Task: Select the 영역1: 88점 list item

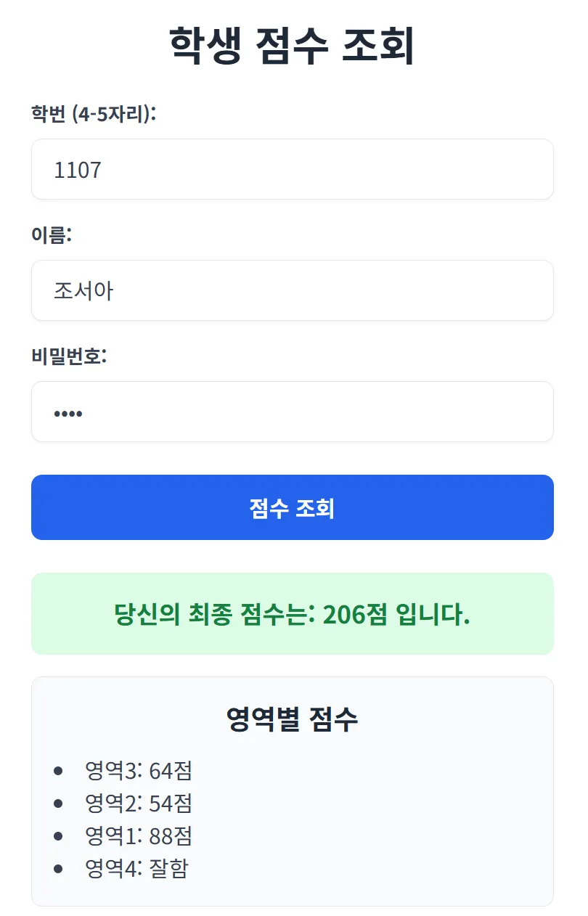Action: tap(138, 835)
